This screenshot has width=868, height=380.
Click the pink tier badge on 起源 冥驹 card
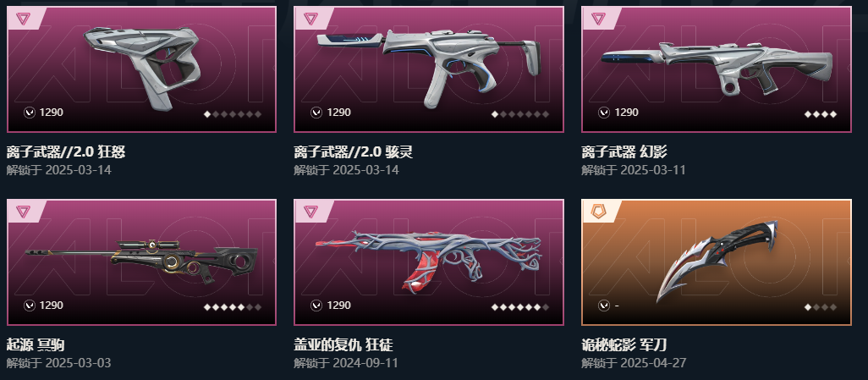pyautogui.click(x=23, y=211)
